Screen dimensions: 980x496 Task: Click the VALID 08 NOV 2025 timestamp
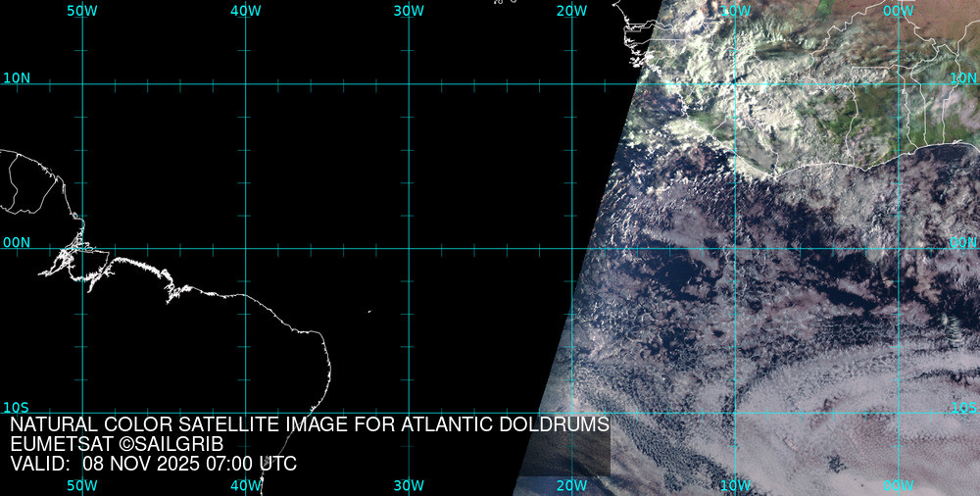(x=153, y=464)
